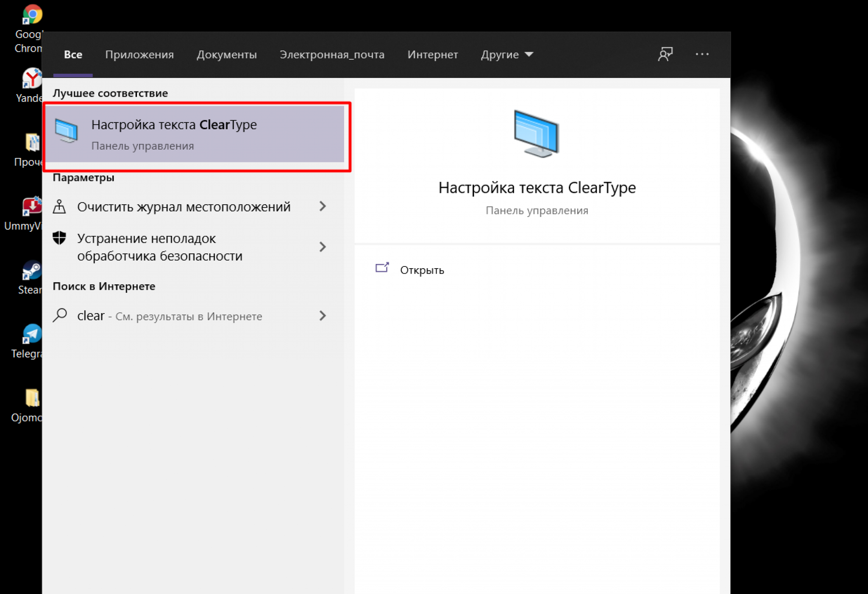Click the large ClearType monitor icon in preview pane
The height and width of the screenshot is (594, 868).
[537, 134]
